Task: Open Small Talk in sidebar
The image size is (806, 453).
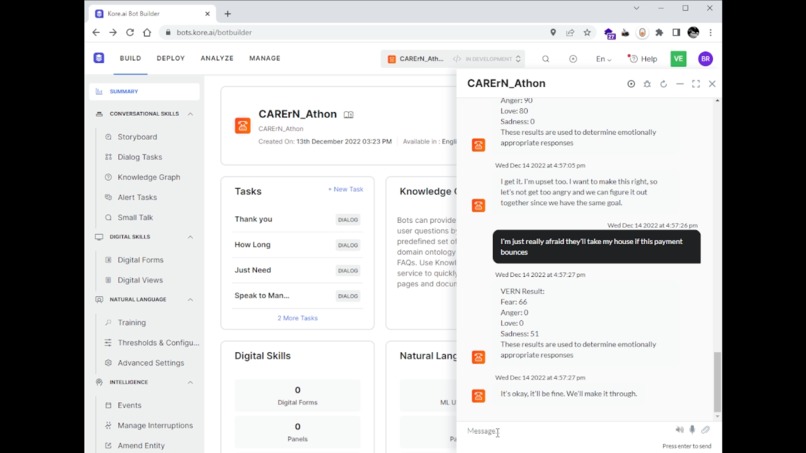Action: pyautogui.click(x=135, y=218)
